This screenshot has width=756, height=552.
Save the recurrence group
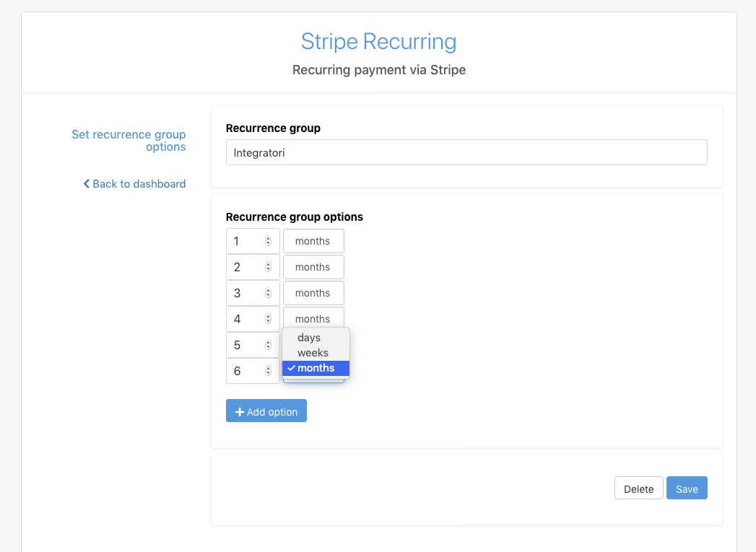pos(687,489)
